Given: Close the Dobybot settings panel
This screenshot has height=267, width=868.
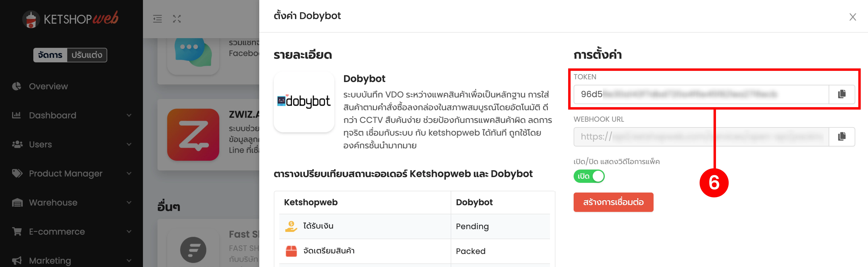Looking at the screenshot, I should click(853, 17).
